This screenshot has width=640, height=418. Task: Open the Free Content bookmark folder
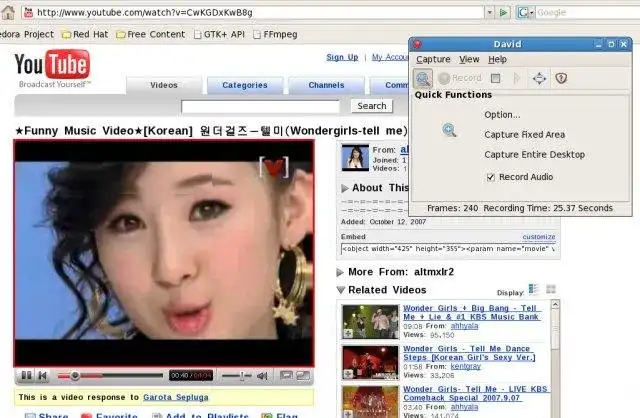click(x=151, y=34)
